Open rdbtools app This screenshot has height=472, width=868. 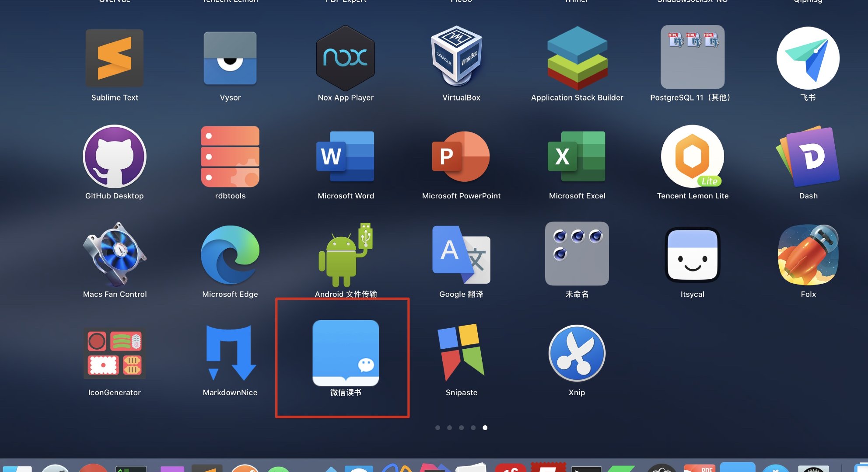230,156
